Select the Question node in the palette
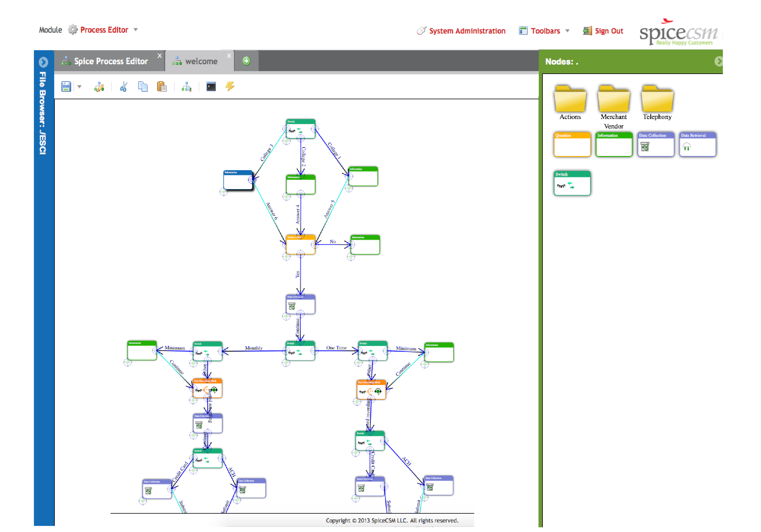Viewport: 761px width, 532px height. [572, 144]
